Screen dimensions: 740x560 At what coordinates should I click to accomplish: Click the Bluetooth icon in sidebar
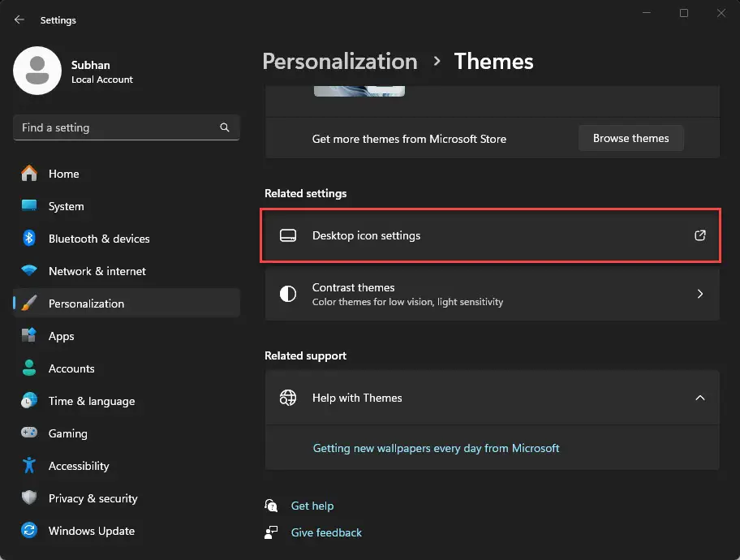(x=29, y=239)
